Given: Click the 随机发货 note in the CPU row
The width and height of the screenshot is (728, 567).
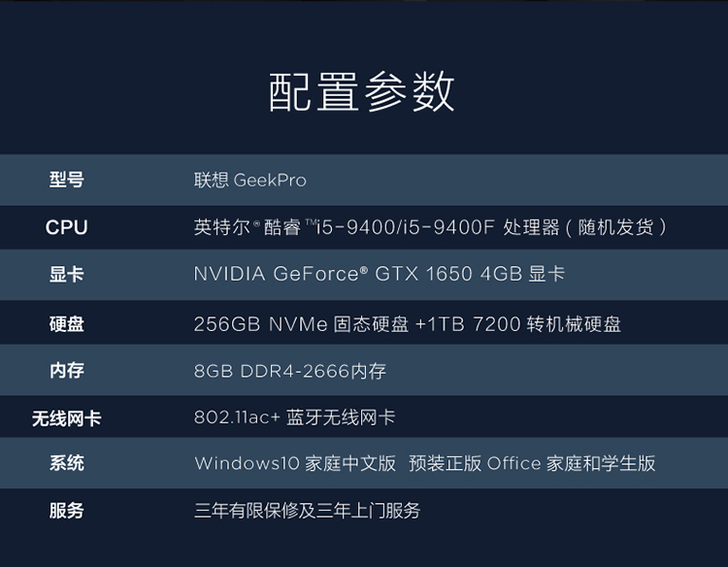Looking at the screenshot, I should [616, 227].
